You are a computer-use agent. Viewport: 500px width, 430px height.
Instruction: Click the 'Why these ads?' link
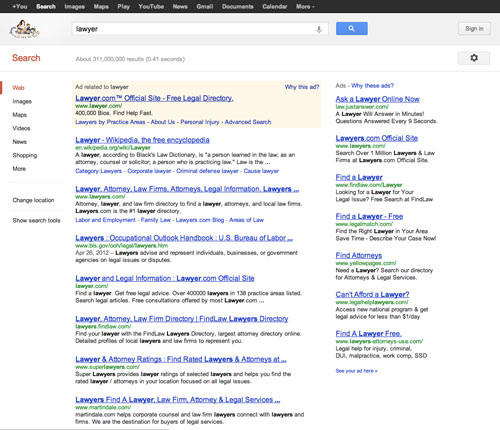pyautogui.click(x=372, y=86)
